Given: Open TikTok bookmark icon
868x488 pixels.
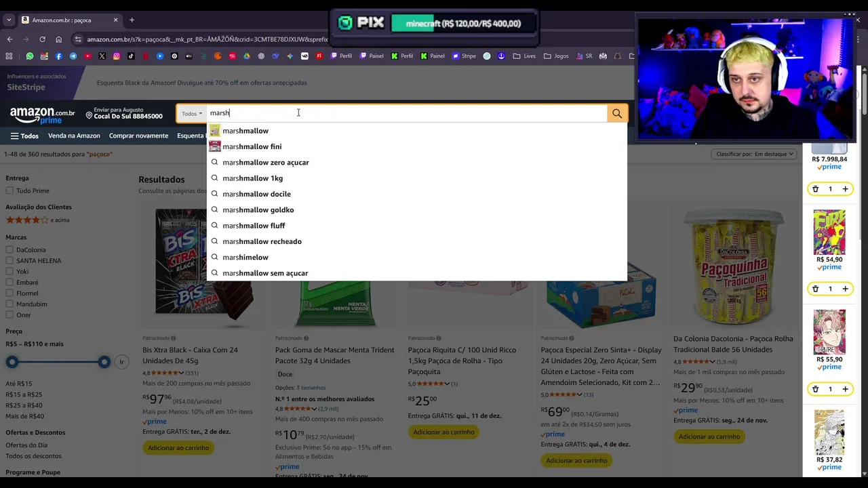Looking at the screenshot, I should coord(131,56).
